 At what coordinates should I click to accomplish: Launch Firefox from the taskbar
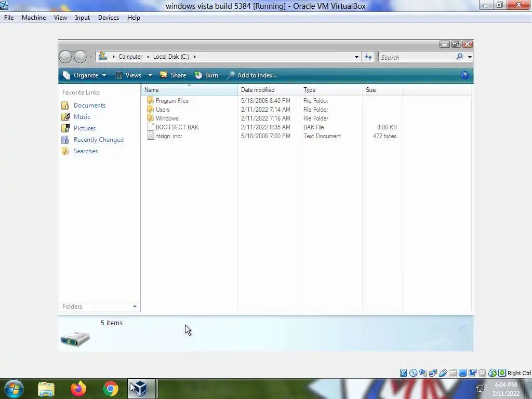point(78,389)
